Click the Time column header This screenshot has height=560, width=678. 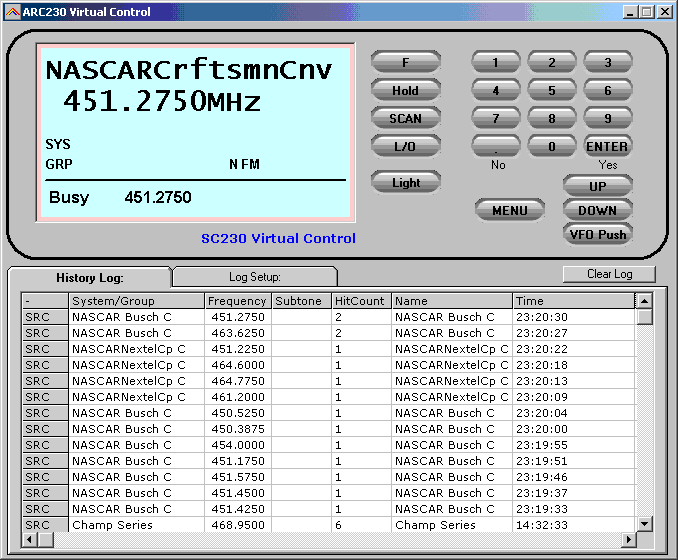coord(573,301)
